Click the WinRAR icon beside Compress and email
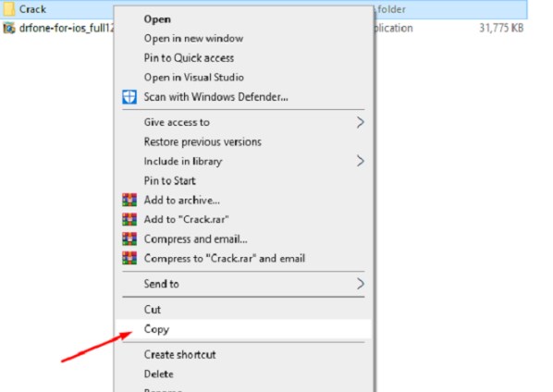This screenshot has height=392, width=553. pos(129,239)
